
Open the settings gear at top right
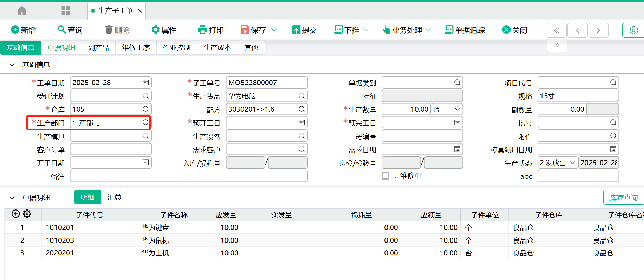click(633, 30)
